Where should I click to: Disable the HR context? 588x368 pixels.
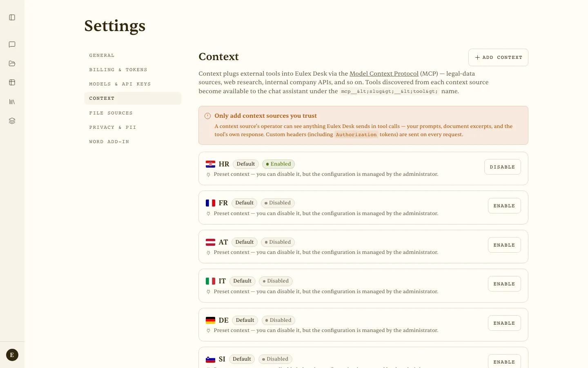502,167
